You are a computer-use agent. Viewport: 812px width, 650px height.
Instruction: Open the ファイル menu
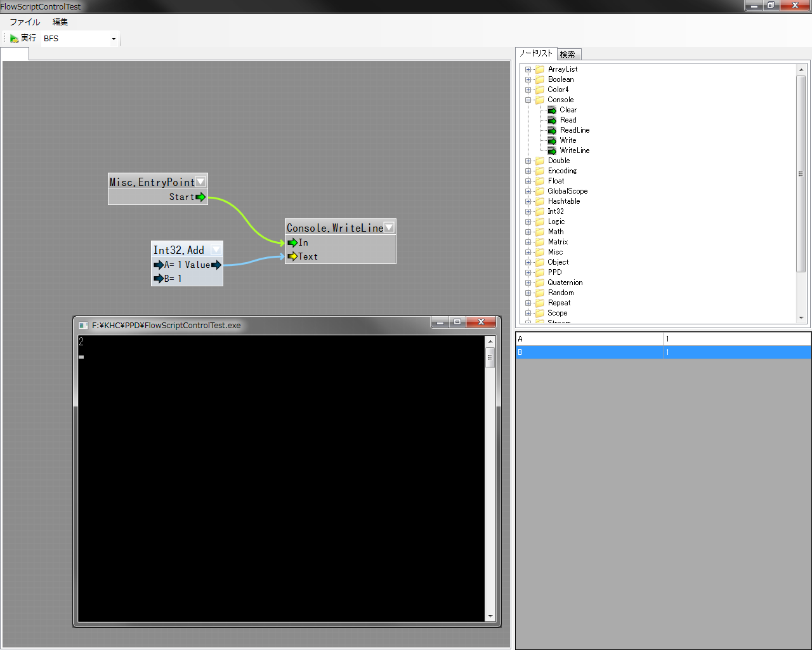(25, 22)
